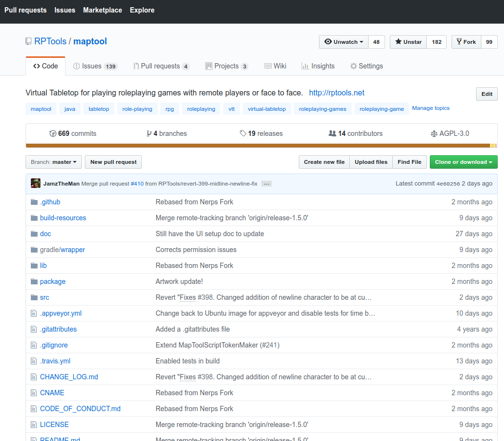The width and height of the screenshot is (504, 441).
Task: Click the Projects tab board icon
Action: click(209, 66)
